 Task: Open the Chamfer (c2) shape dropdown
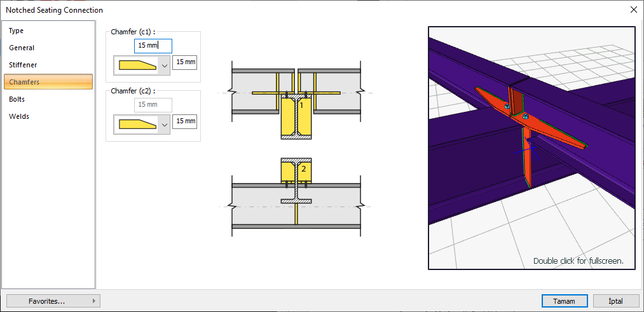165,124
